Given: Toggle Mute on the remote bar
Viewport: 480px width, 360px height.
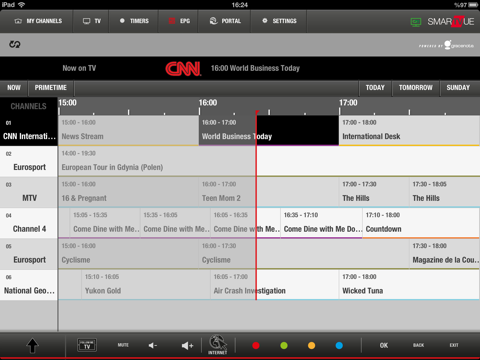Looking at the screenshot, I should tap(123, 345).
